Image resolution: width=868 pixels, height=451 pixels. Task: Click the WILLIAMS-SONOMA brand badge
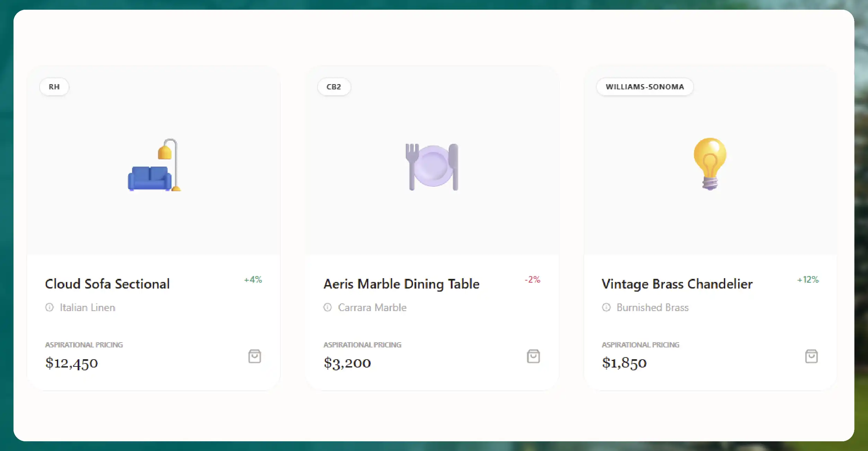point(645,87)
